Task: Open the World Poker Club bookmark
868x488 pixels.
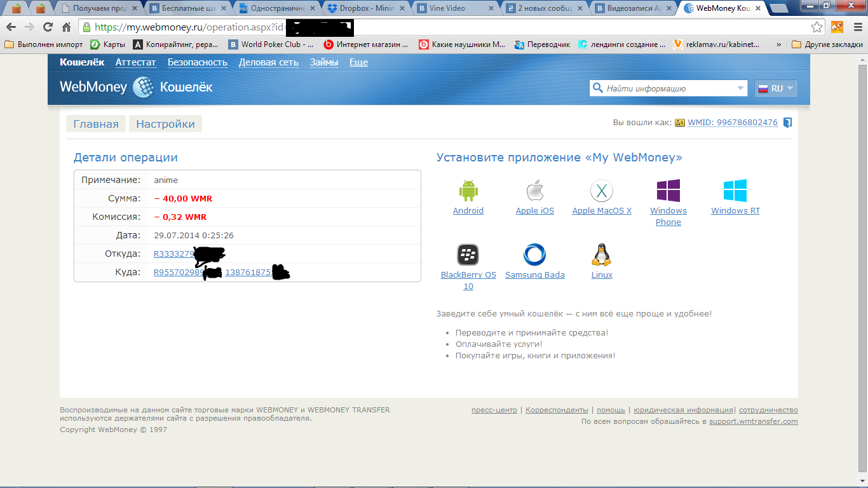Action: pos(271,44)
